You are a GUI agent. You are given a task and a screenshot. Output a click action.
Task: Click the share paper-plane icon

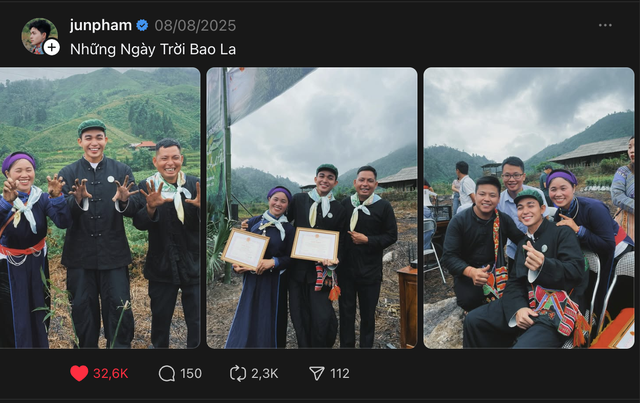click(x=317, y=373)
